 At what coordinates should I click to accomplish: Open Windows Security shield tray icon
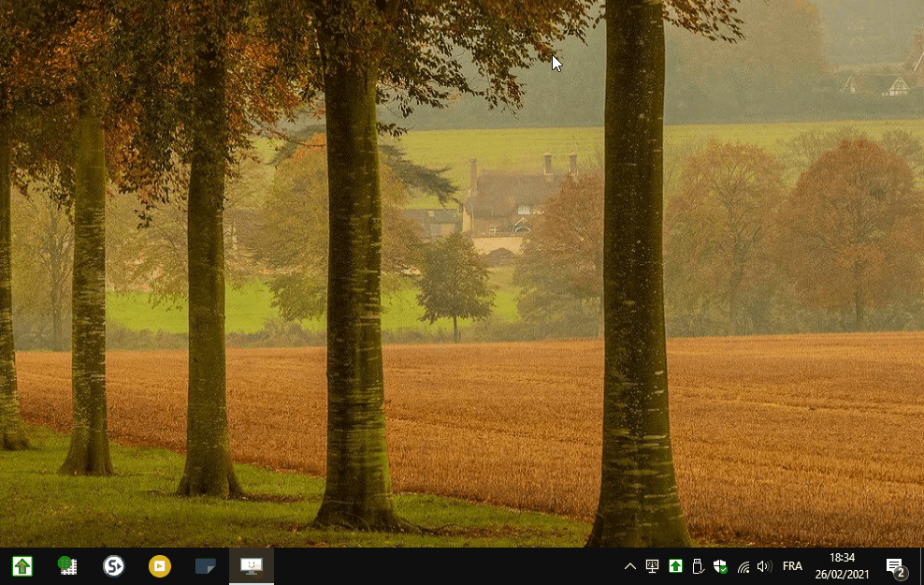tap(720, 566)
